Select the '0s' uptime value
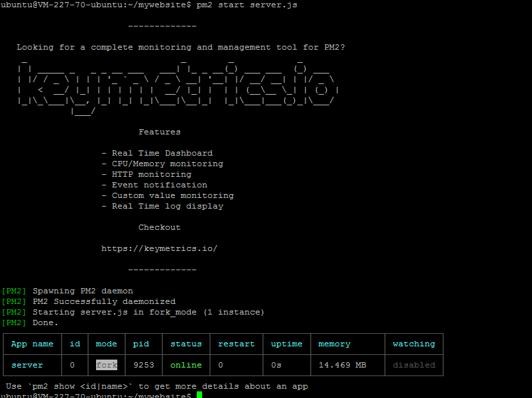This screenshot has width=532, height=398. [276, 365]
